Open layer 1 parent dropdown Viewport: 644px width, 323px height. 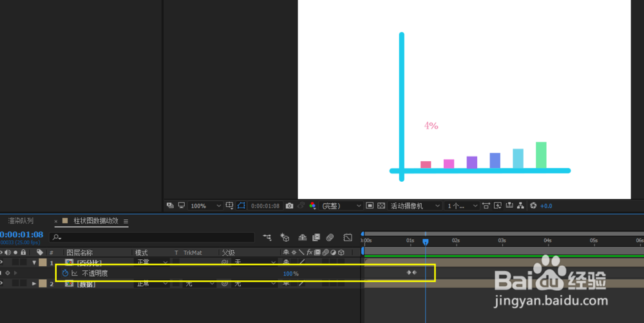pyautogui.click(x=254, y=262)
